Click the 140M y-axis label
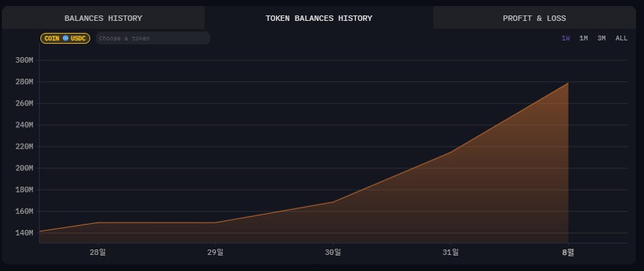 [x=24, y=233]
